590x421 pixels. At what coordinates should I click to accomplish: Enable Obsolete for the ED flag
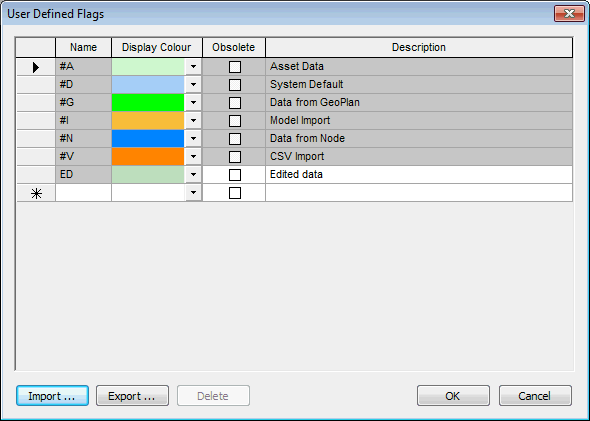pyautogui.click(x=235, y=175)
